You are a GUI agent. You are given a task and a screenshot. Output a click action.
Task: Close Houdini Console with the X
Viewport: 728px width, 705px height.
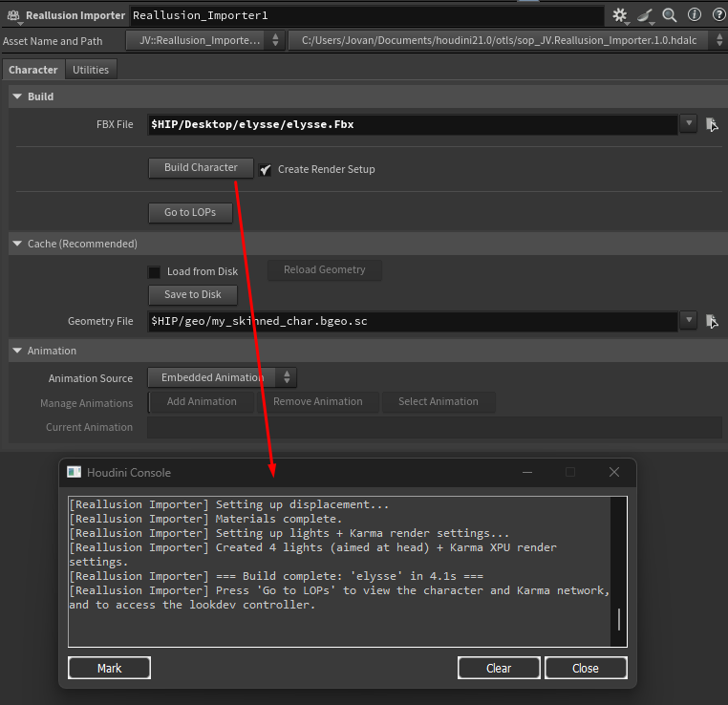614,473
